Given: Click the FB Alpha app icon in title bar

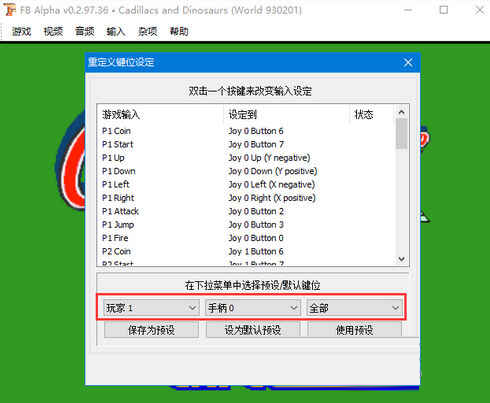Looking at the screenshot, I should 10,10.
